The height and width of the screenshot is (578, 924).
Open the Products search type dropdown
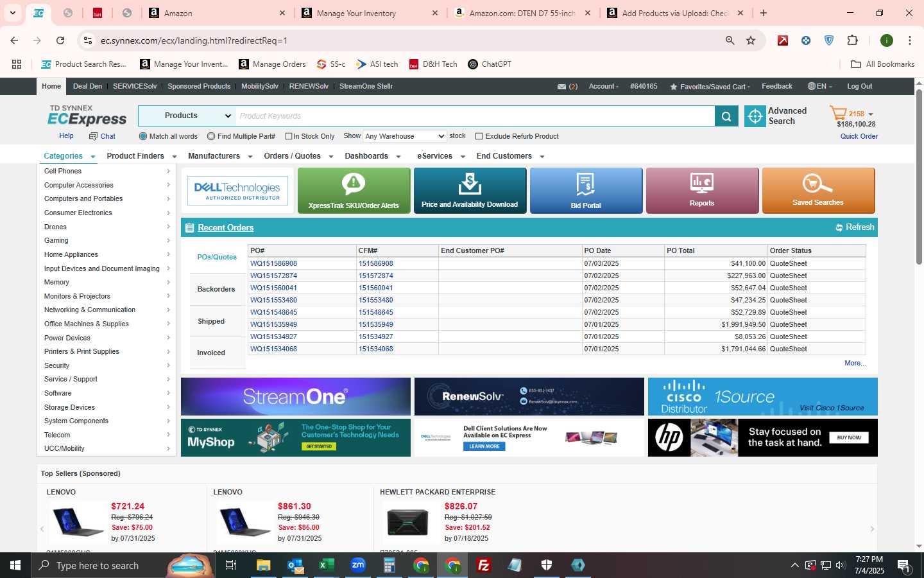coord(187,116)
